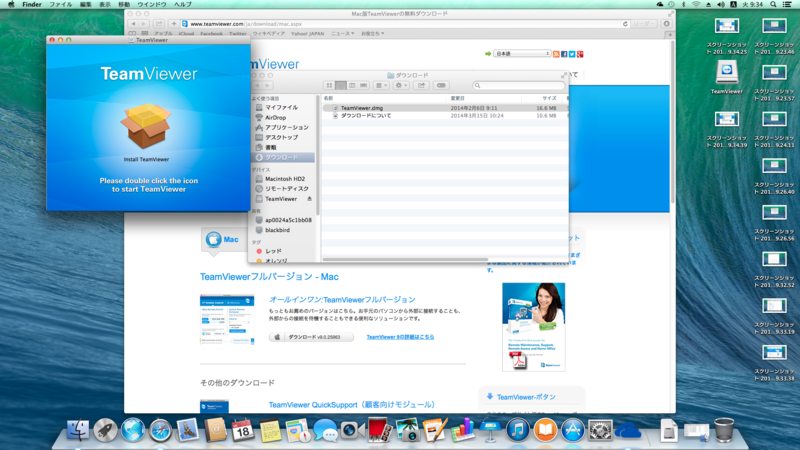The height and width of the screenshot is (450, 800).
Task: Open Messages from Dock
Action: (325, 430)
